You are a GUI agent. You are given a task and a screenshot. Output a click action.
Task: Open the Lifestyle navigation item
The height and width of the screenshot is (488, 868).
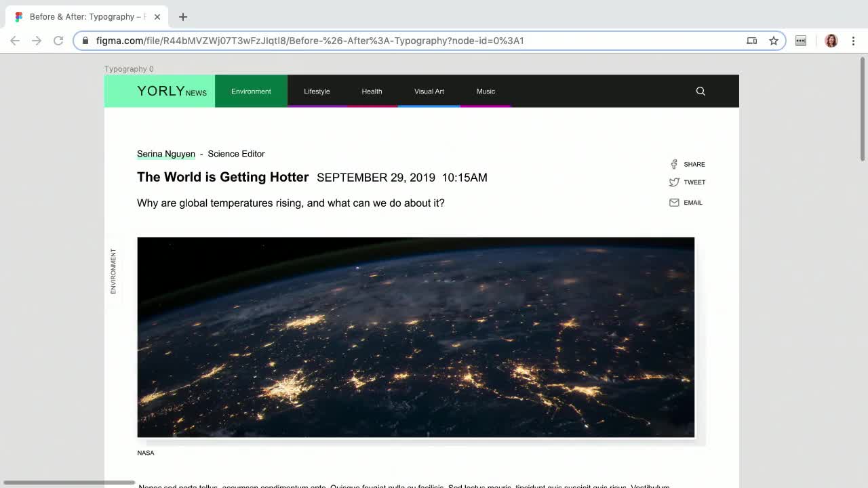coord(317,91)
